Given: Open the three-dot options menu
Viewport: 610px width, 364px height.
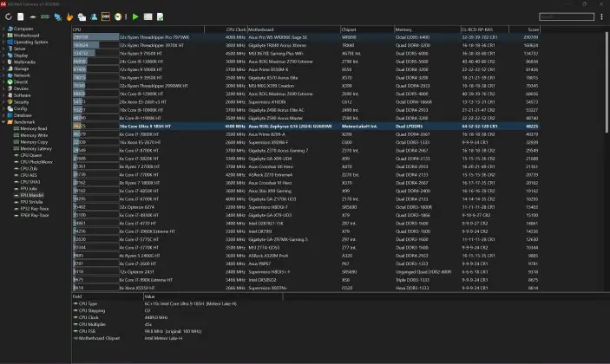Looking at the screenshot, I should pyautogui.click(x=601, y=16).
